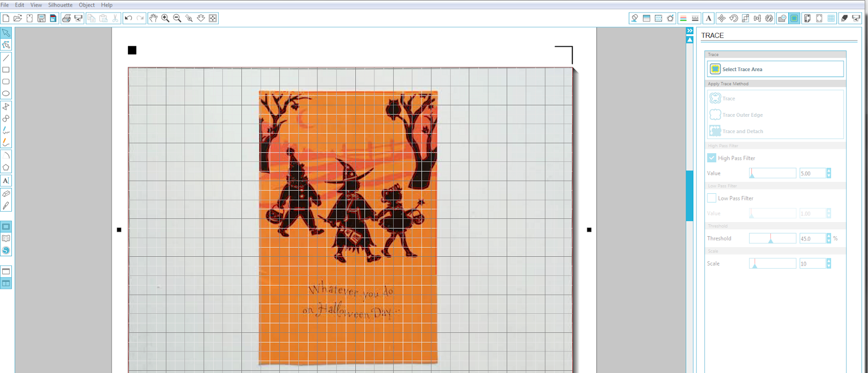Select the Edit Points tool
The height and width of the screenshot is (373, 868).
click(6, 45)
